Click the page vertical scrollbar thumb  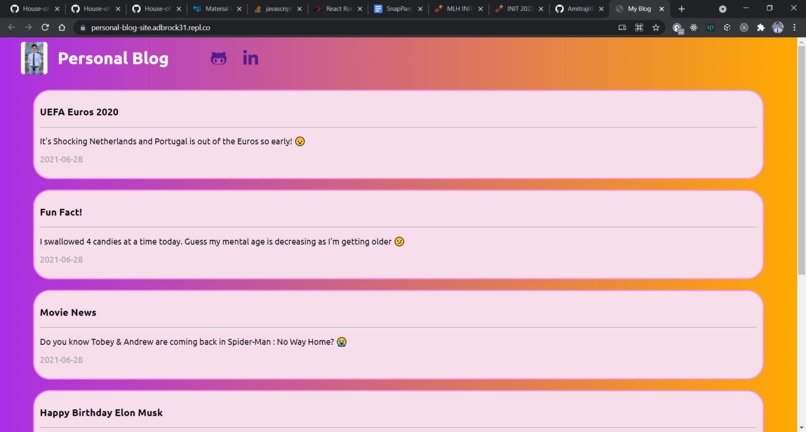(801, 162)
